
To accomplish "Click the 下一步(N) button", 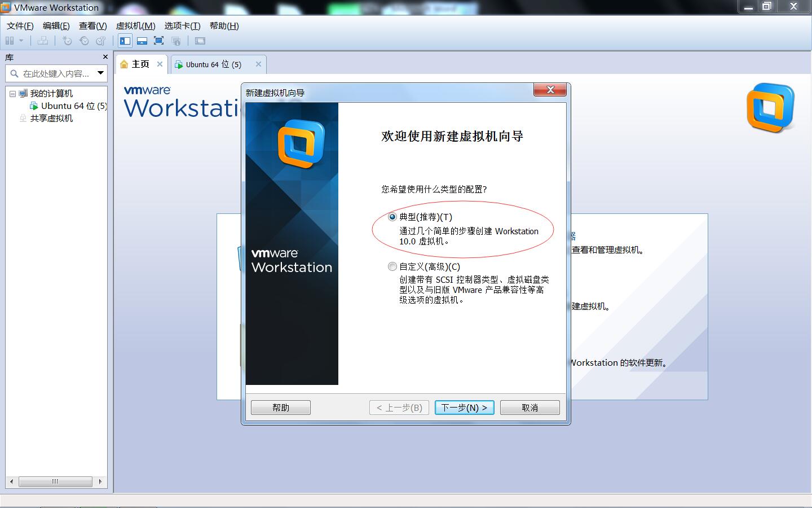I will click(x=464, y=407).
